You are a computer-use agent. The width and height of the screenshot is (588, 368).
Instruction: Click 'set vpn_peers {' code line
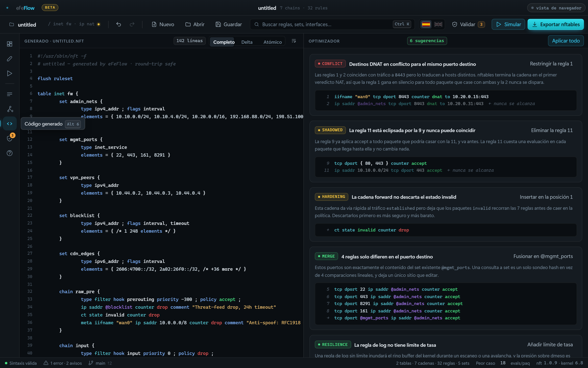pos(79,177)
